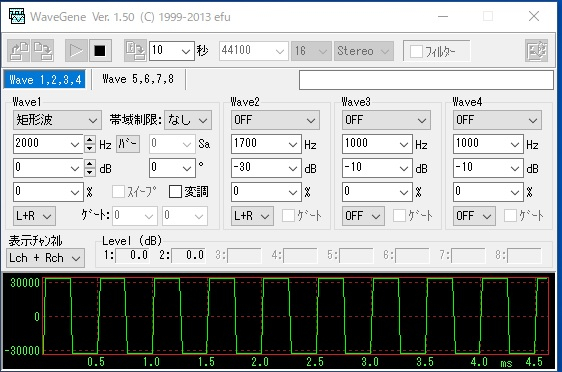Viewport: 562px width, 372px height.
Task: Open the settings icon at toolbar right
Action: tap(536, 51)
